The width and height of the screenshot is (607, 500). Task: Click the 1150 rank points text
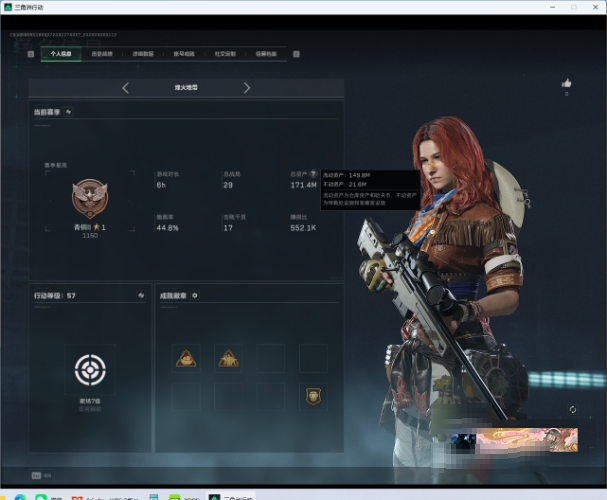tap(90, 236)
